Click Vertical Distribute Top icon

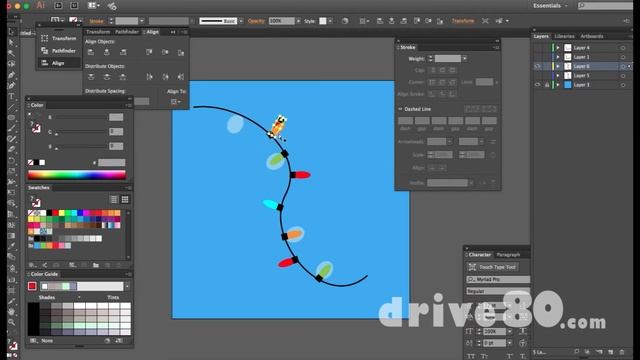pos(91,77)
